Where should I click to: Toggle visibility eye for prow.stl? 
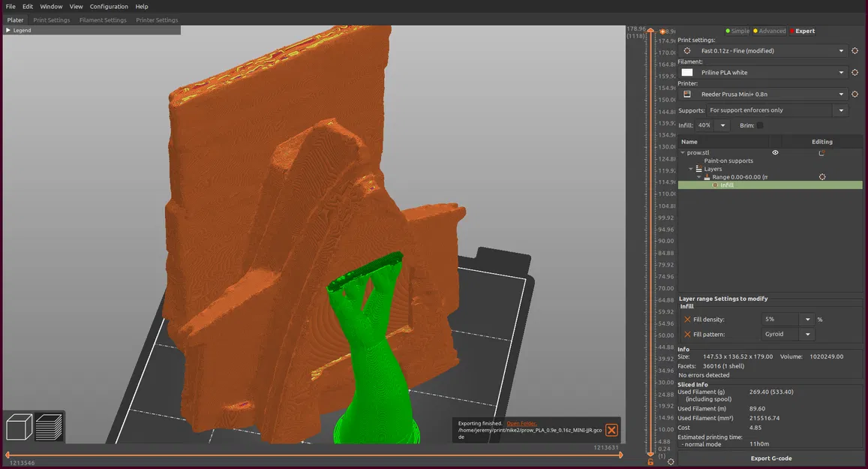(775, 153)
